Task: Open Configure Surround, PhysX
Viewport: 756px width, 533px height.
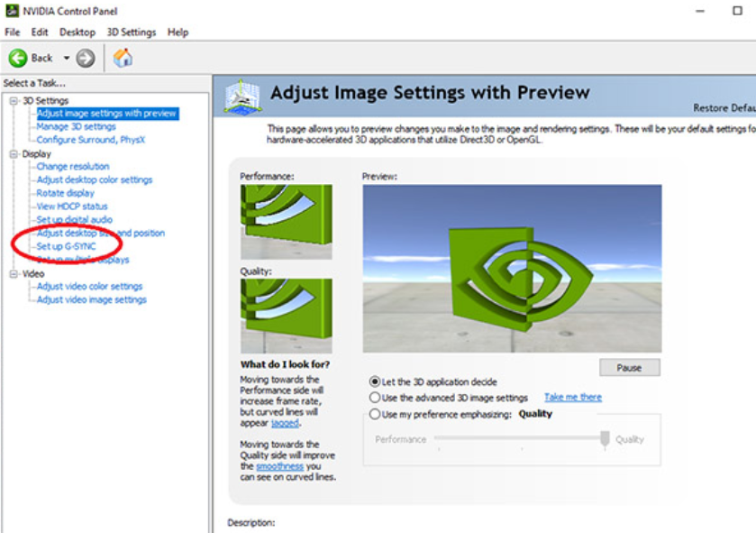Action: pyautogui.click(x=91, y=140)
